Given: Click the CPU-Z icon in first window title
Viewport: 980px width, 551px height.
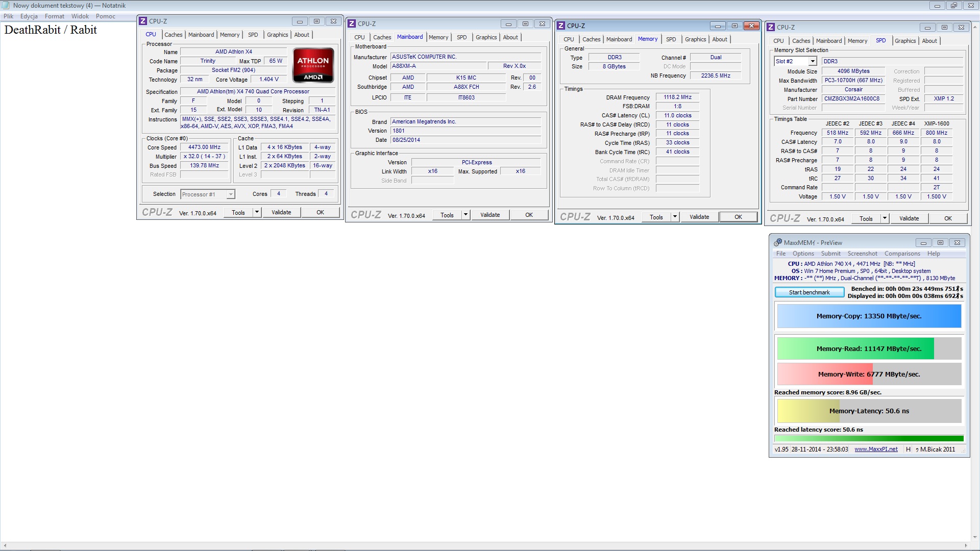Looking at the screenshot, I should (143, 21).
